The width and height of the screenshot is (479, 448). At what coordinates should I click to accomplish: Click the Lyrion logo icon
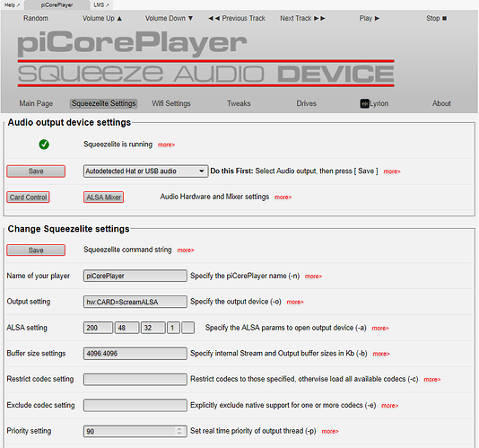[364, 103]
